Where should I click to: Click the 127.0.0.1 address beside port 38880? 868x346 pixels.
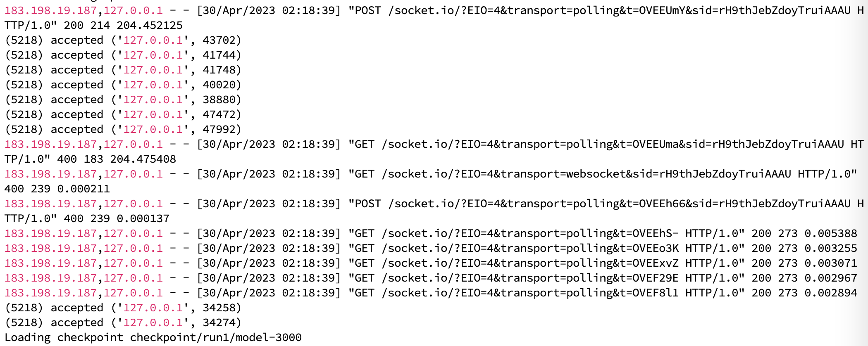click(x=153, y=100)
